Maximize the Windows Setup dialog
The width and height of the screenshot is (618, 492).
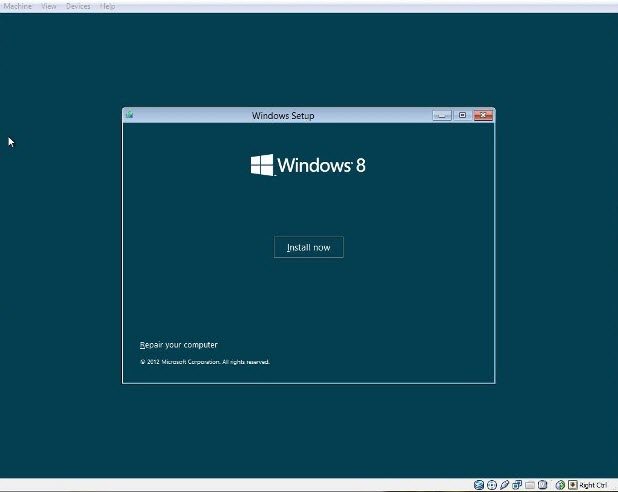coord(462,115)
